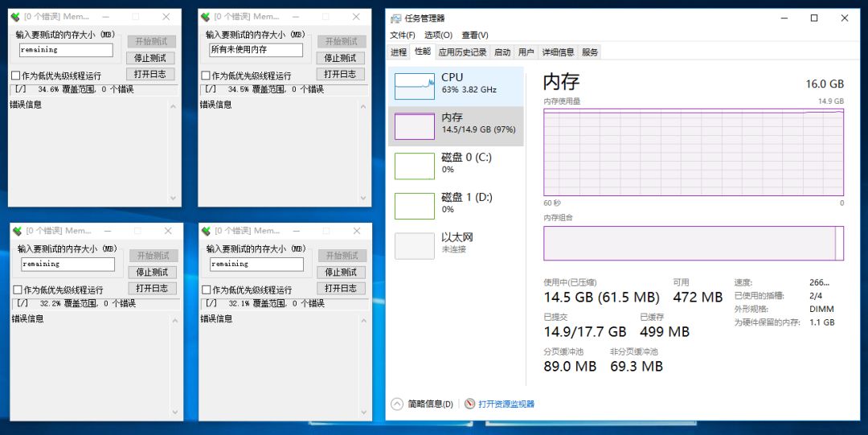Click error list scroll-up arrow in 34.6% window
Viewport: 868px width, 435px height.
tap(174, 106)
